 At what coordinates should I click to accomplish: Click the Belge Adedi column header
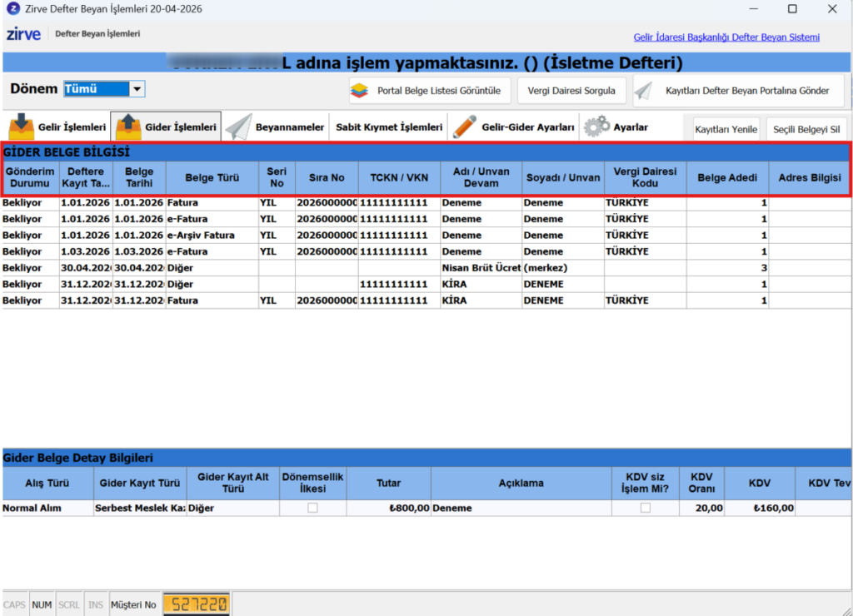(x=727, y=177)
